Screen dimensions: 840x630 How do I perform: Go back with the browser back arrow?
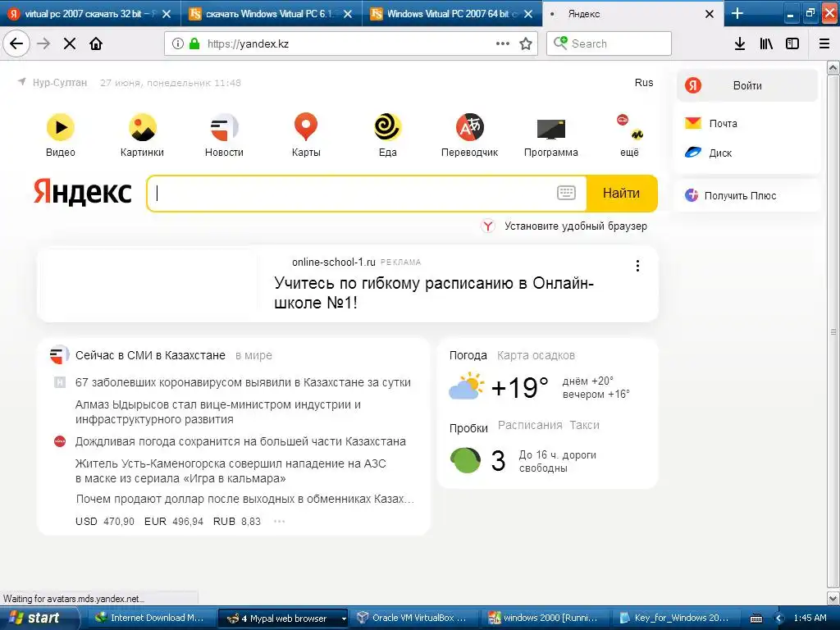(16, 43)
